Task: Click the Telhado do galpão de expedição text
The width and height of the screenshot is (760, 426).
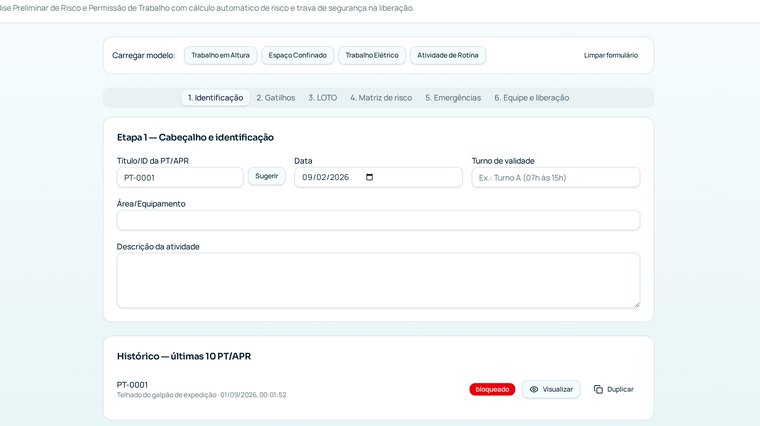Action: [166, 395]
